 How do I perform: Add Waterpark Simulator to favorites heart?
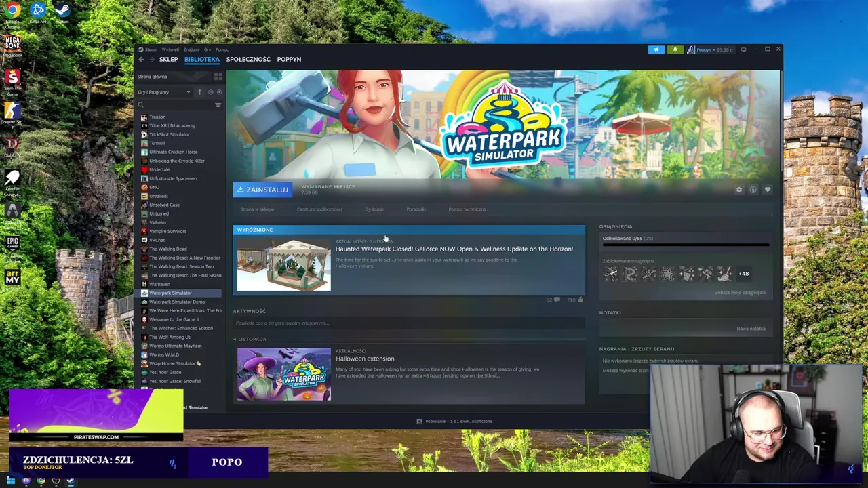coord(768,190)
